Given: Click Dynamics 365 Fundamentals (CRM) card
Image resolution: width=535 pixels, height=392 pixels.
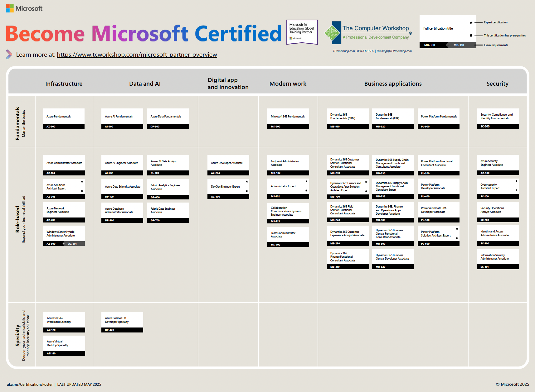Looking at the screenshot, I should click(348, 118).
